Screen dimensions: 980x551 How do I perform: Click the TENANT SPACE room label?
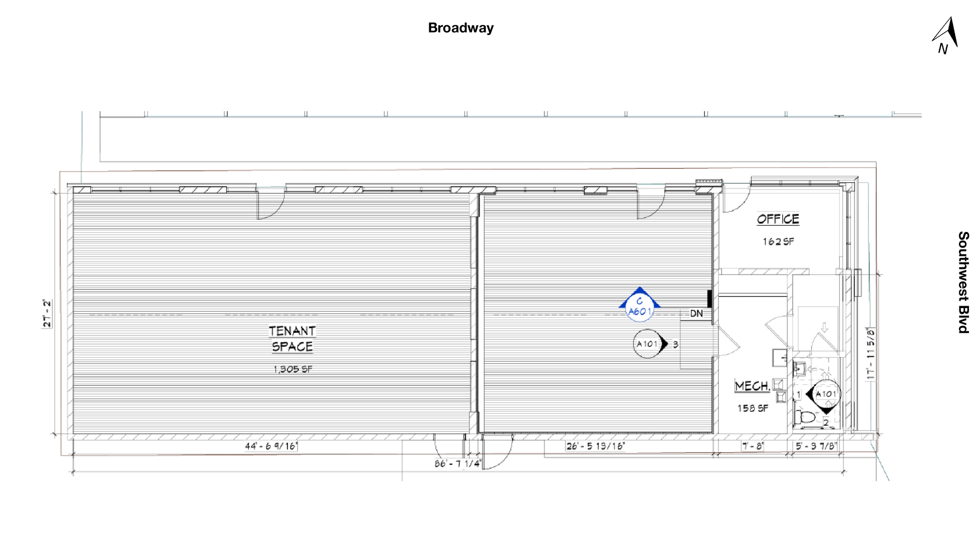click(292, 339)
